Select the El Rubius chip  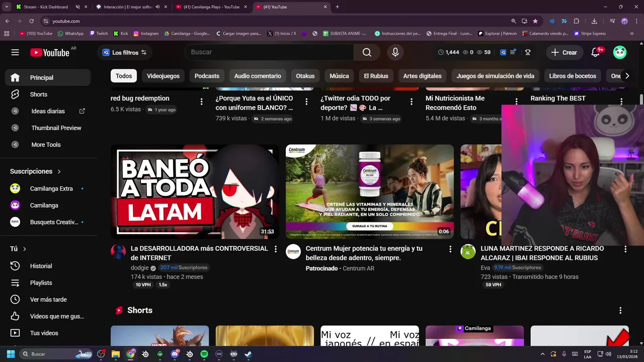(x=376, y=76)
